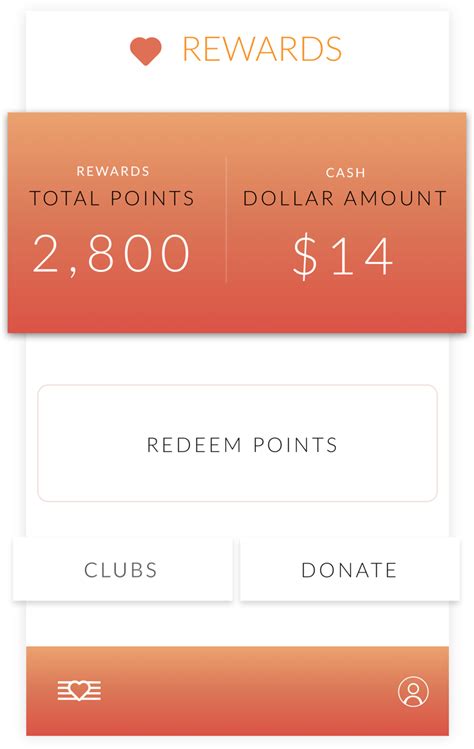Select the DONATE button
Viewport: 474px width, 749px height.
point(350,569)
